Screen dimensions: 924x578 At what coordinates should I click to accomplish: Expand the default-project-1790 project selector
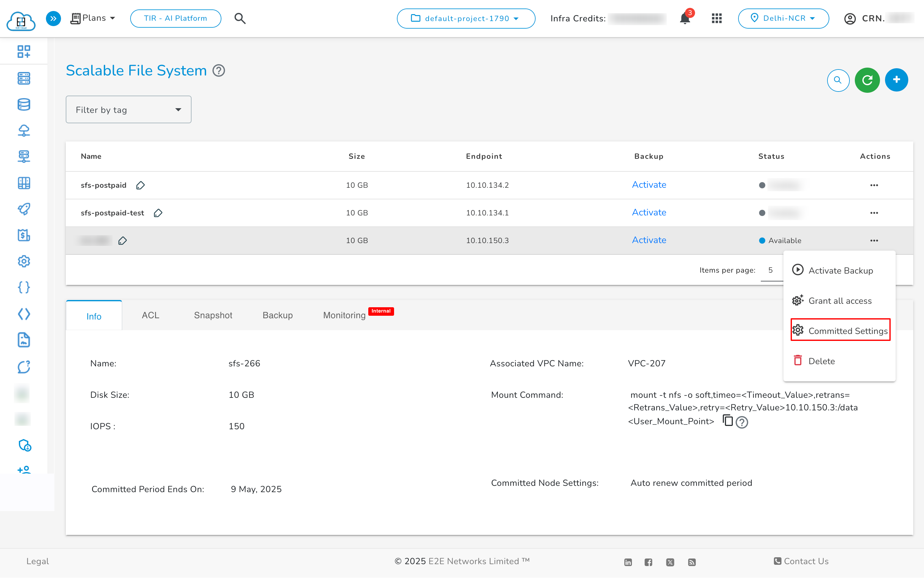[466, 18]
